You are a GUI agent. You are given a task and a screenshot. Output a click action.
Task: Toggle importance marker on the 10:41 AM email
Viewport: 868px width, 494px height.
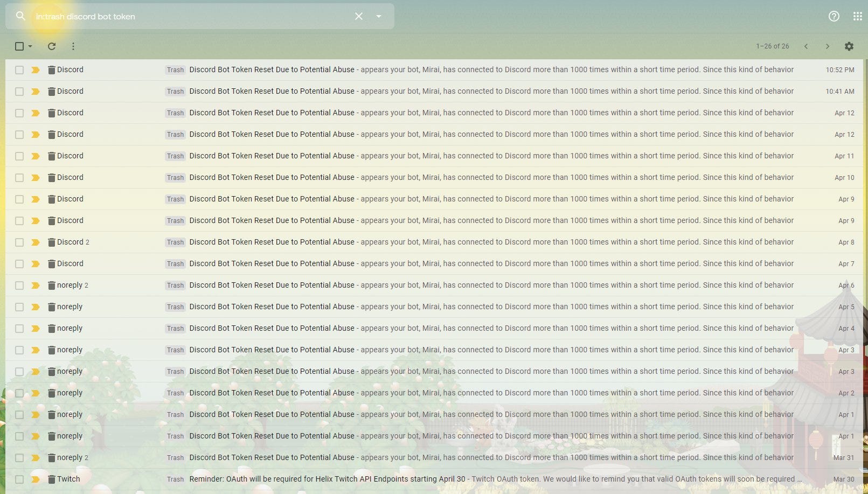point(36,92)
